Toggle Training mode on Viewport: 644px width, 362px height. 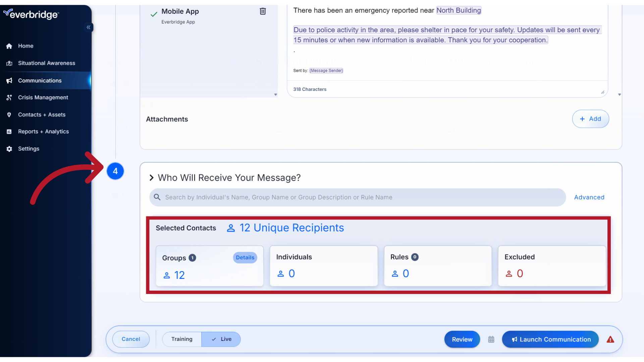point(182,339)
